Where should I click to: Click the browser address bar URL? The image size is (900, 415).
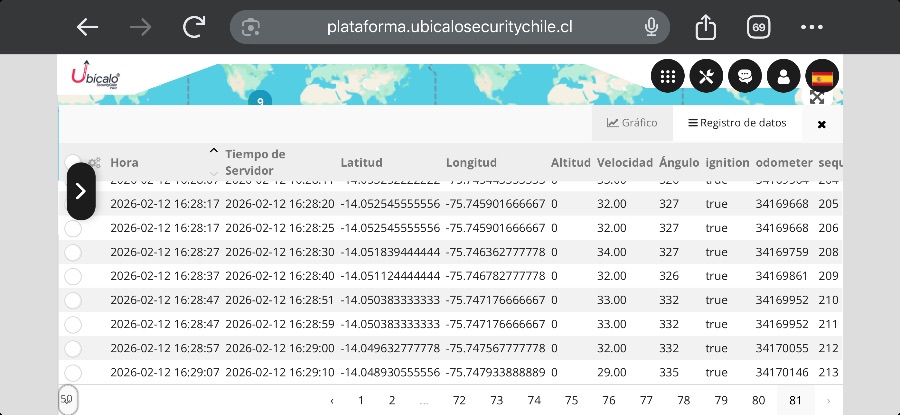coord(449,27)
